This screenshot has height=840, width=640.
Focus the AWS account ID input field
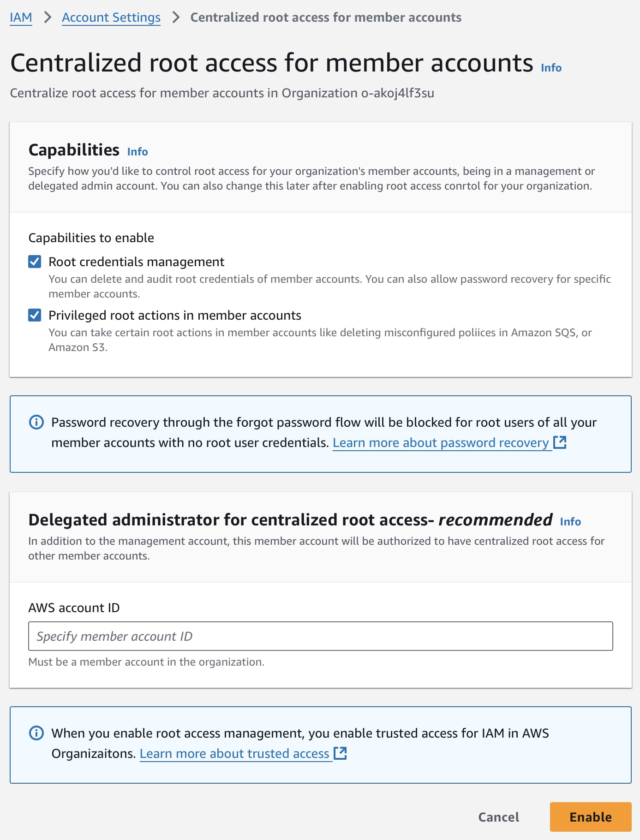click(320, 636)
